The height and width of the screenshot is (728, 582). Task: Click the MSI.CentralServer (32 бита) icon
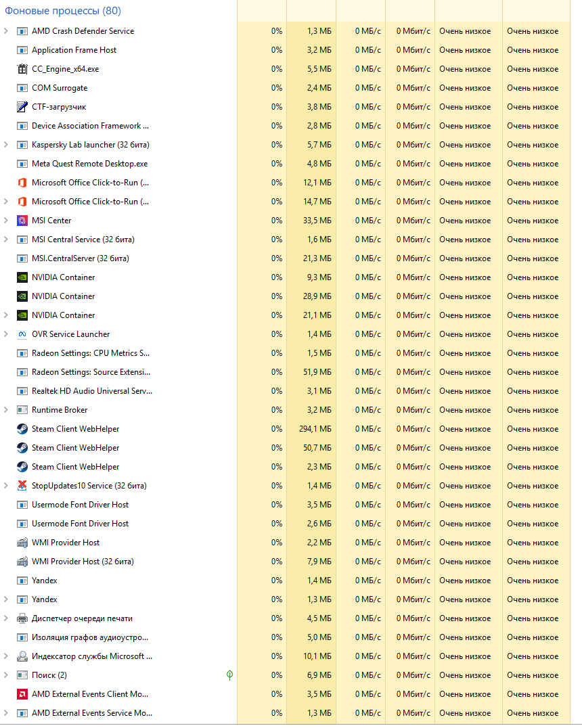point(22,258)
